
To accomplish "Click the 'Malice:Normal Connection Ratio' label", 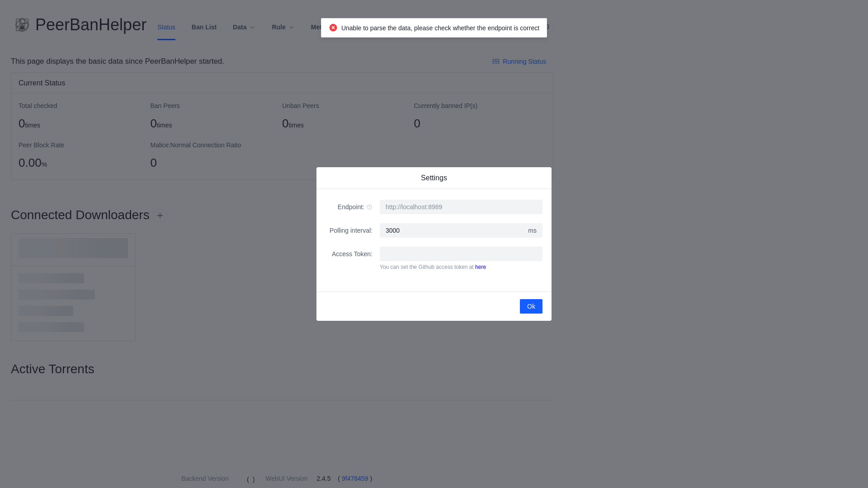I will coord(196,145).
